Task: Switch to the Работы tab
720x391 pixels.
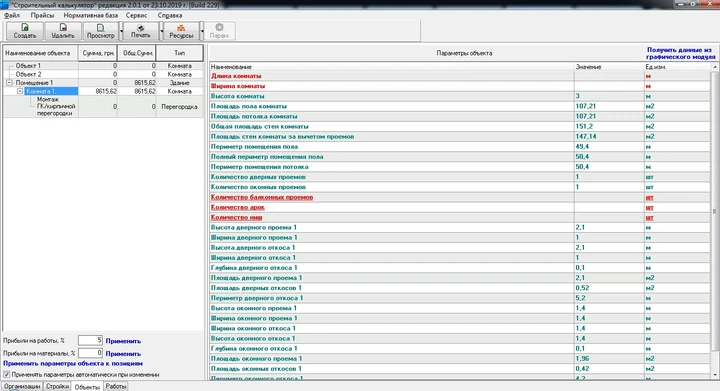Action: [116, 386]
